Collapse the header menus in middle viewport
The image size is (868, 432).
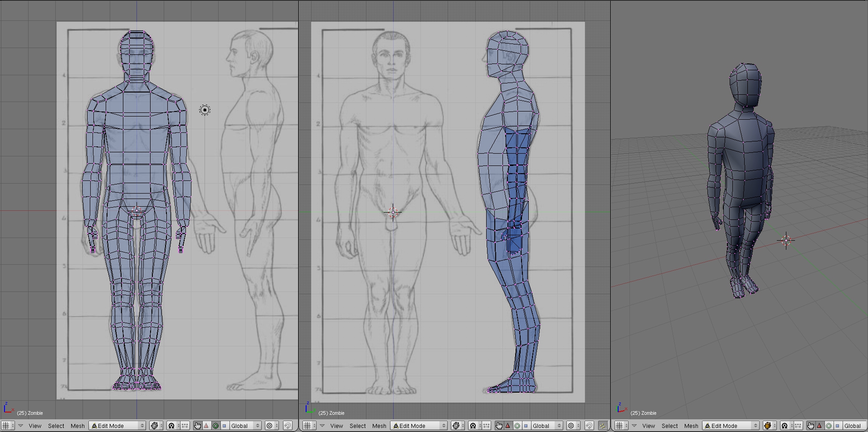[322, 426]
